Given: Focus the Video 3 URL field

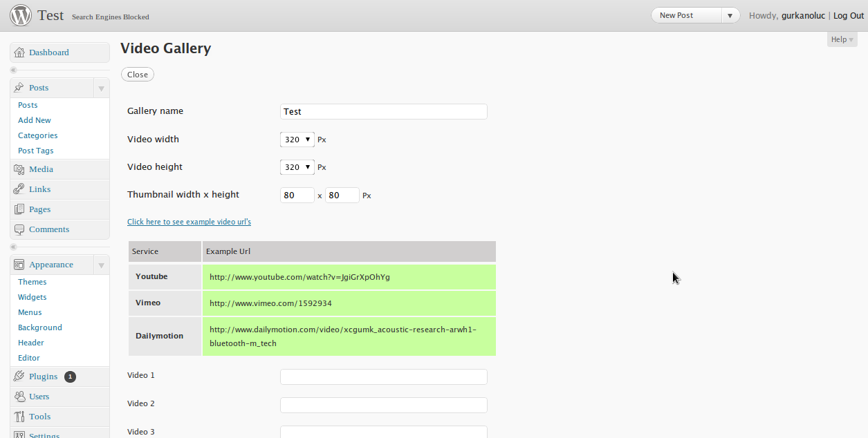Looking at the screenshot, I should (x=384, y=432).
